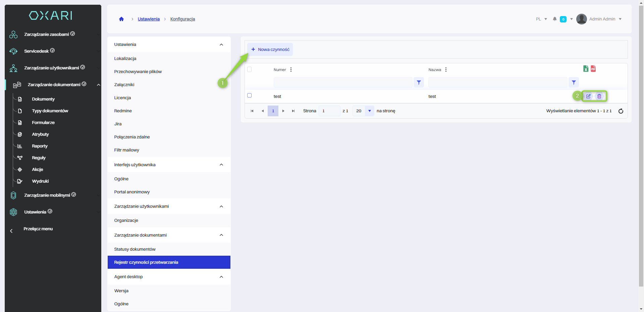The image size is (644, 312).
Task: Export table to Excel file
Action: coord(586,69)
